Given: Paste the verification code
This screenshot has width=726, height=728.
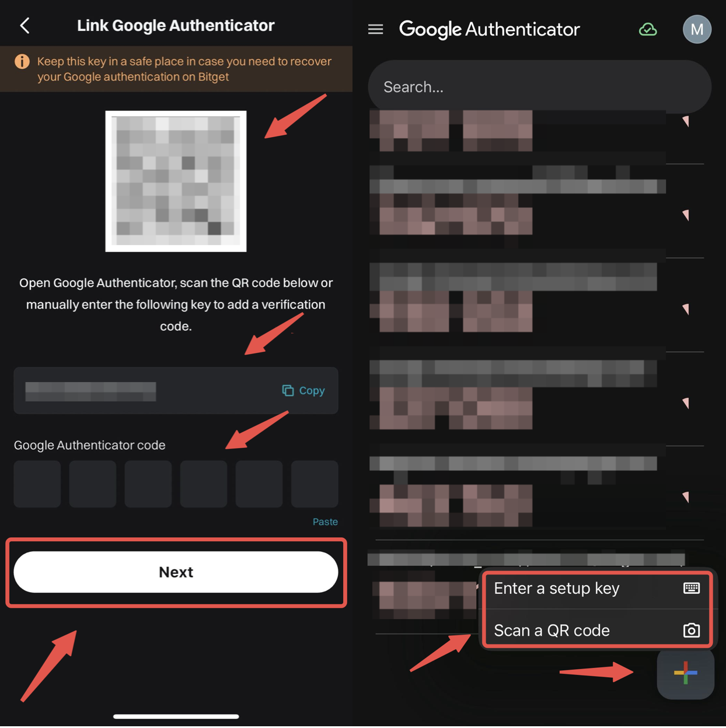Looking at the screenshot, I should click(x=325, y=521).
